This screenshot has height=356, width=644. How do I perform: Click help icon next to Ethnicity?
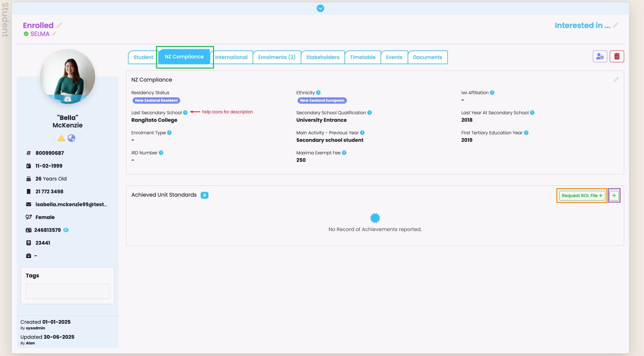coord(318,93)
